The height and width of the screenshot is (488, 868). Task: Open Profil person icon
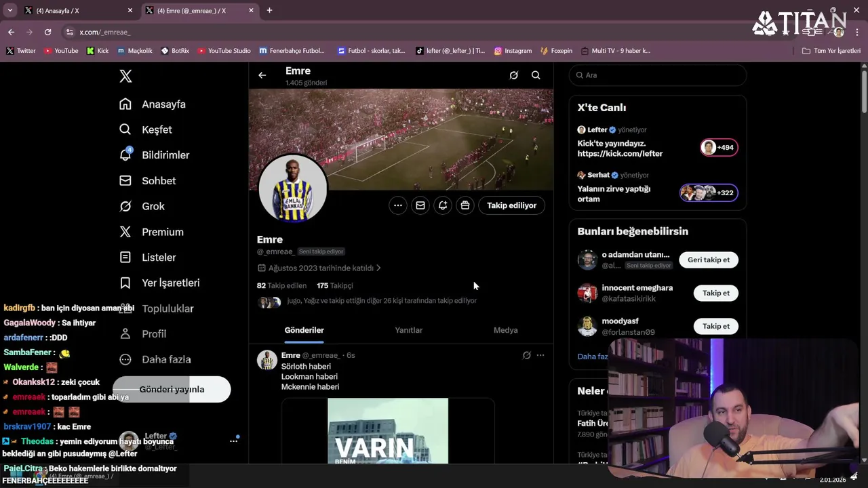125,334
